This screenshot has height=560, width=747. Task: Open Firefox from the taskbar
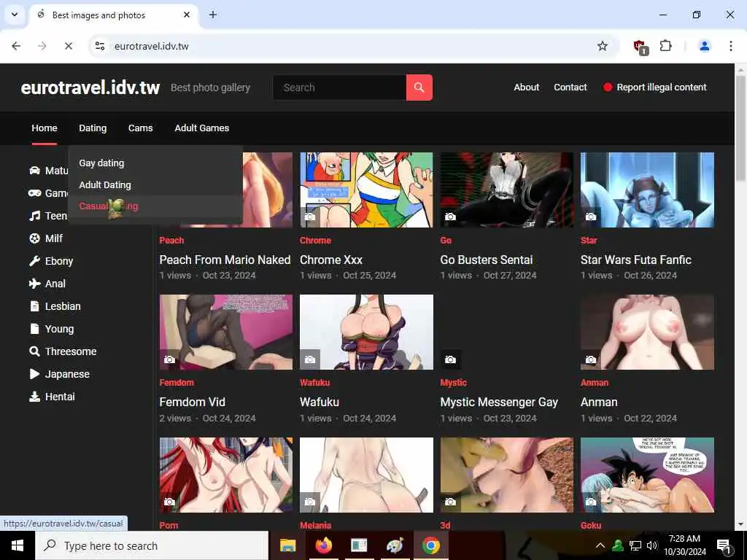pos(323,545)
